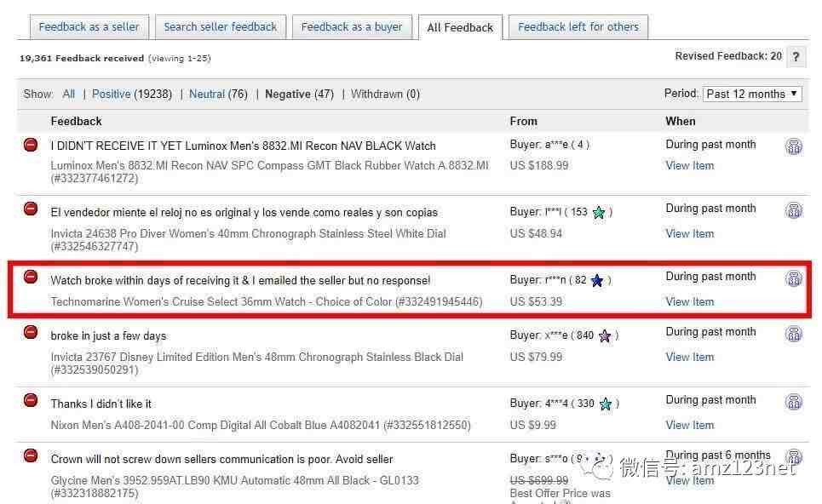Open the Feedback as a buyer tab
Screen dimensions: 822x504
352,26
